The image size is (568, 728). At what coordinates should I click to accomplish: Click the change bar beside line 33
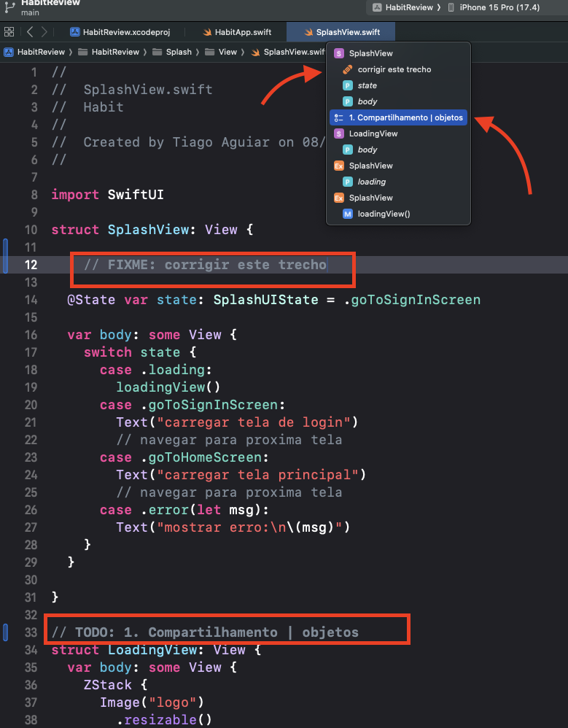point(5,632)
